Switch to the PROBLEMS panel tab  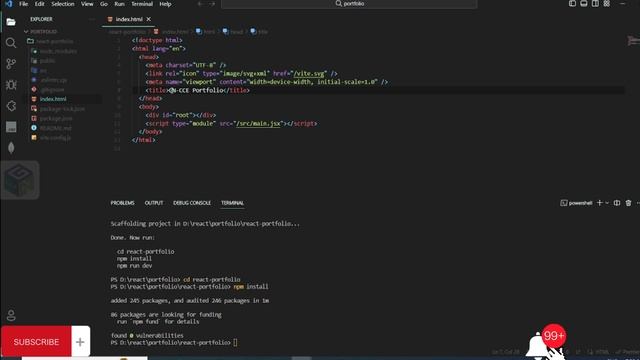pos(122,203)
